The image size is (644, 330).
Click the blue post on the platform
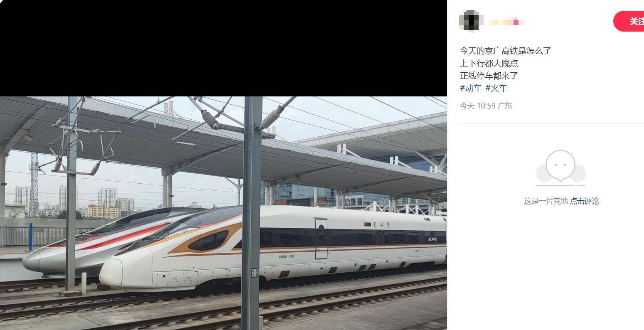[x=30, y=237]
